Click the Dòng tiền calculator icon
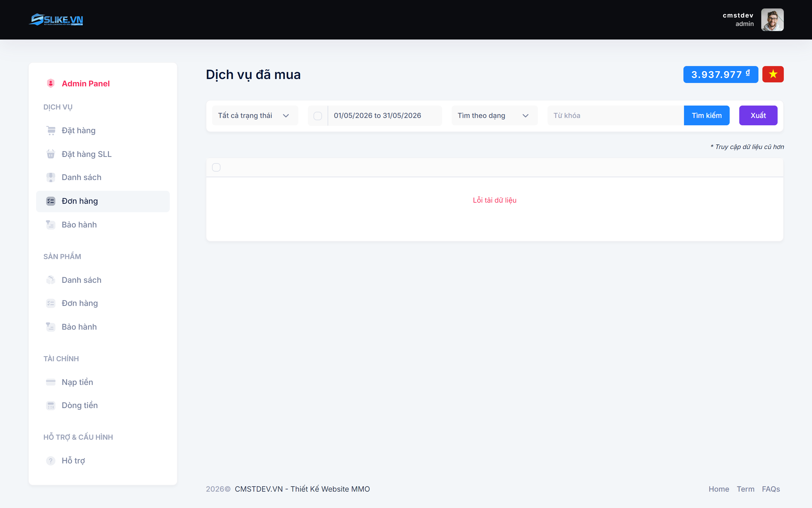The height and width of the screenshot is (508, 812). (x=51, y=405)
